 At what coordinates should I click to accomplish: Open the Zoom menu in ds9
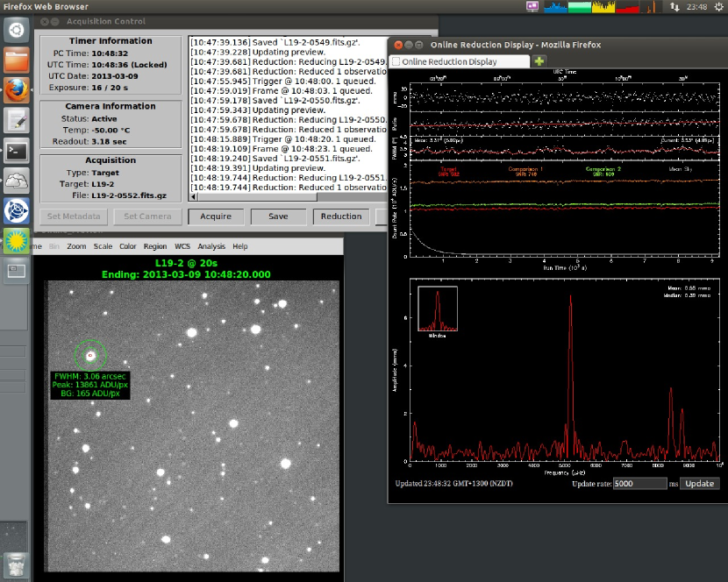76,246
